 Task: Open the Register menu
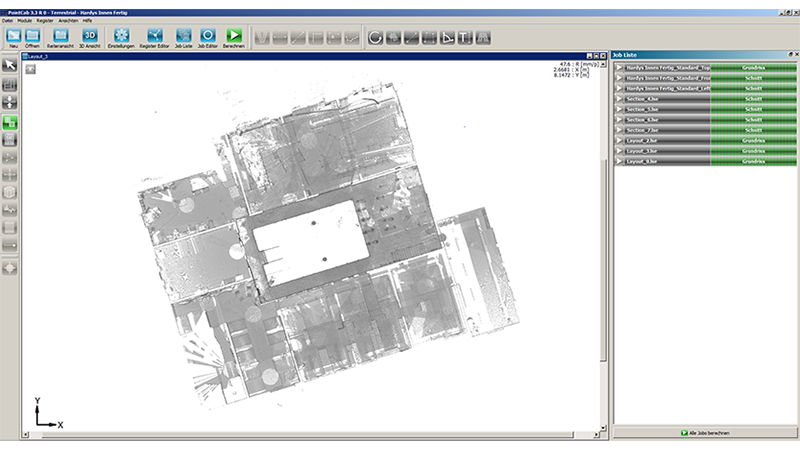(45, 21)
